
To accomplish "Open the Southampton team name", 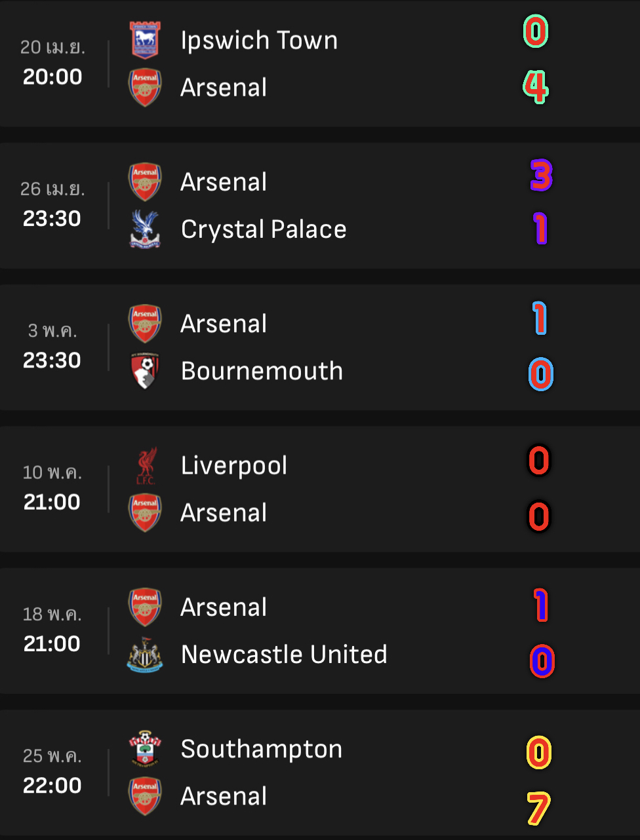I will pyautogui.click(x=262, y=750).
